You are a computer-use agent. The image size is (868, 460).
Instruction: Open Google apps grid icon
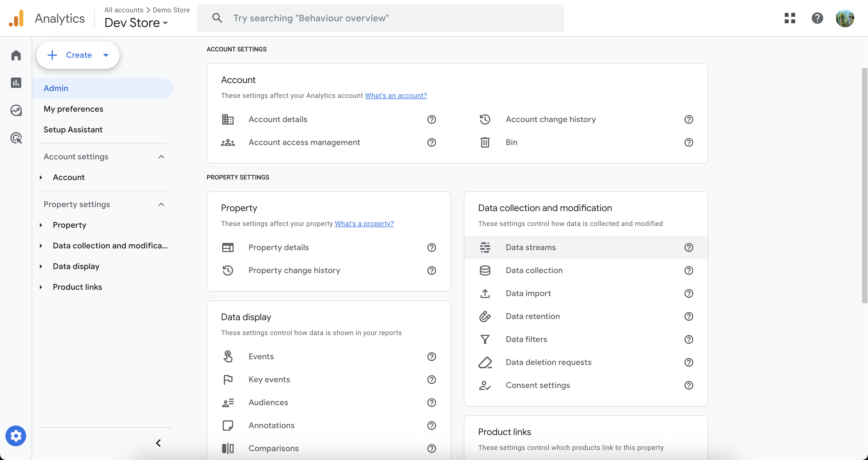pos(789,18)
